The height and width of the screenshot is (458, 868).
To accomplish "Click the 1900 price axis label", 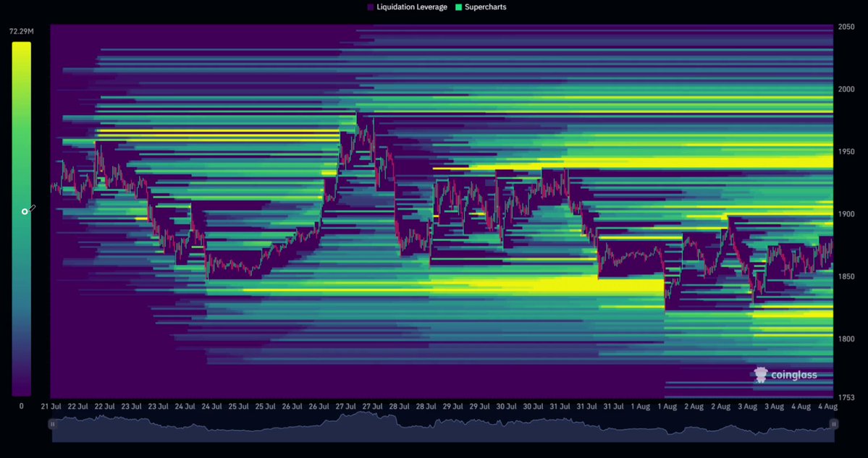I will 846,214.
